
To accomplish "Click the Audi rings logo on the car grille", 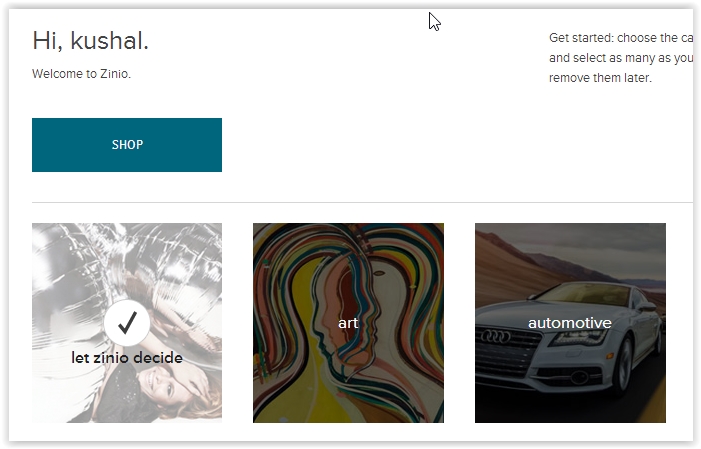I will 495,336.
